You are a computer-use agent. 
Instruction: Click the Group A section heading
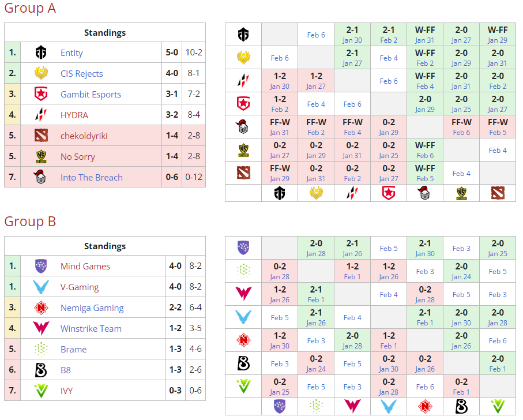click(x=30, y=9)
